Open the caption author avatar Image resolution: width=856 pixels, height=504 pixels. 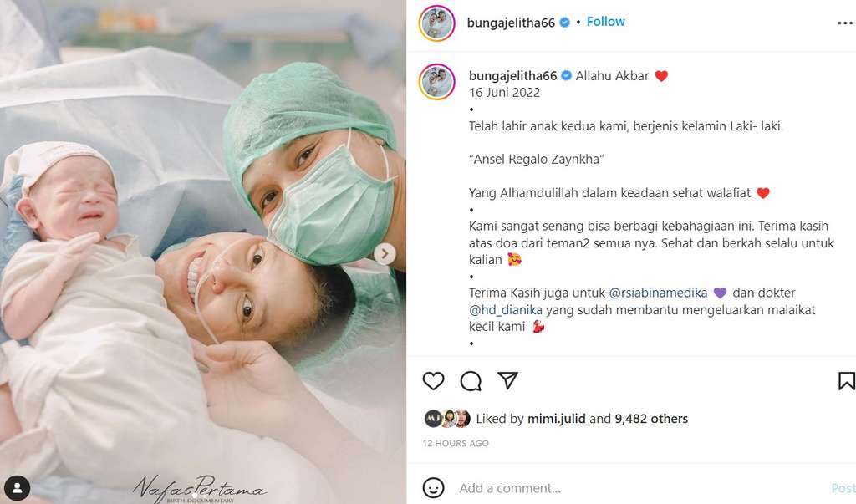pyautogui.click(x=436, y=82)
